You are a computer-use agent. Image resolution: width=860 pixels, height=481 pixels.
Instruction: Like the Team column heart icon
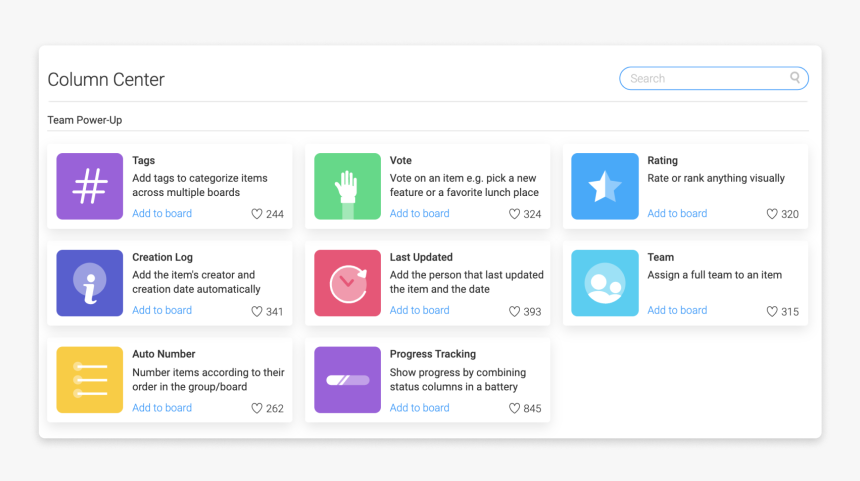click(772, 312)
